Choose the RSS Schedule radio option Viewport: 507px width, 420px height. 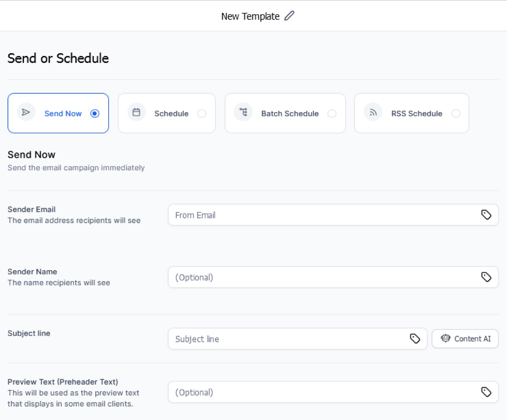456,113
